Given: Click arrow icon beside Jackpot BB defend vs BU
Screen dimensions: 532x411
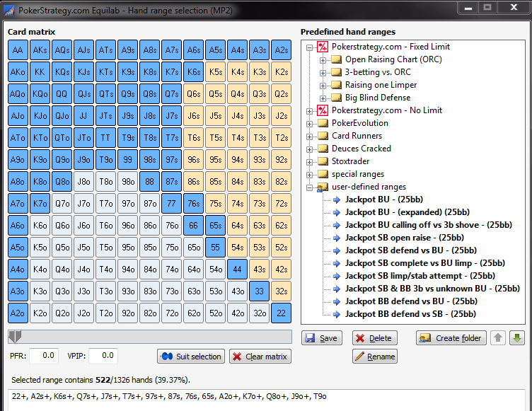Looking at the screenshot, I should coord(337,302).
